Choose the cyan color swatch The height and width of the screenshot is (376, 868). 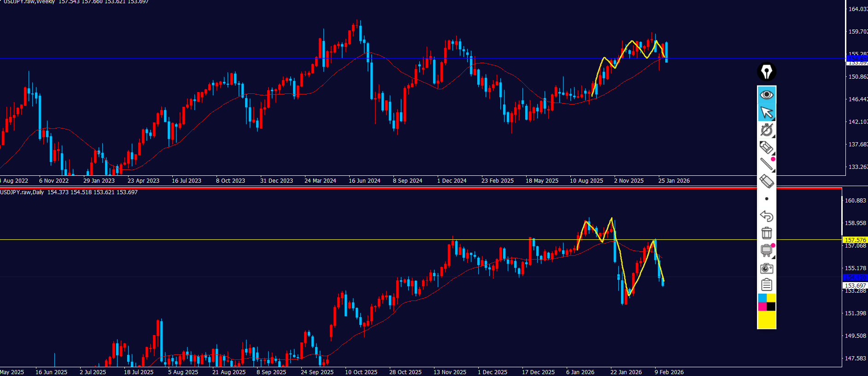(762, 298)
